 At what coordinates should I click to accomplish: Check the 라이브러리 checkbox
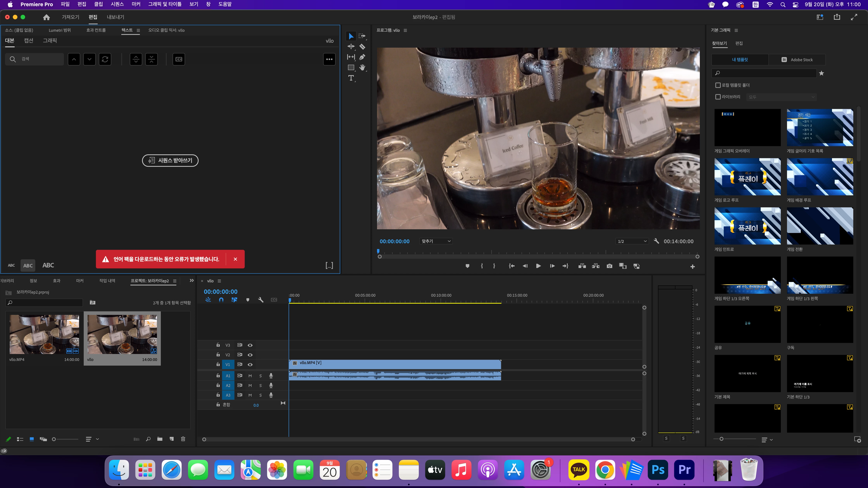[x=718, y=97]
